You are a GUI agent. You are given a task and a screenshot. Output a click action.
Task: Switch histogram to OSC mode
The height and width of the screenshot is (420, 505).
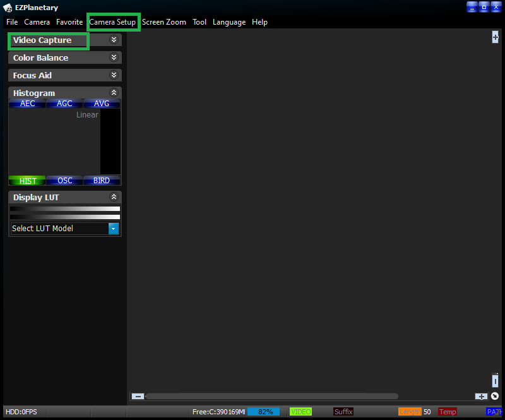[64, 181]
